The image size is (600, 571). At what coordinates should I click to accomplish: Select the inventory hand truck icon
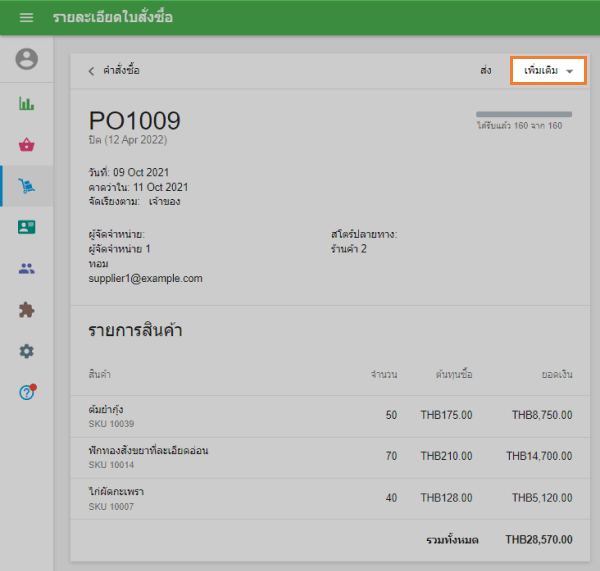point(27,186)
